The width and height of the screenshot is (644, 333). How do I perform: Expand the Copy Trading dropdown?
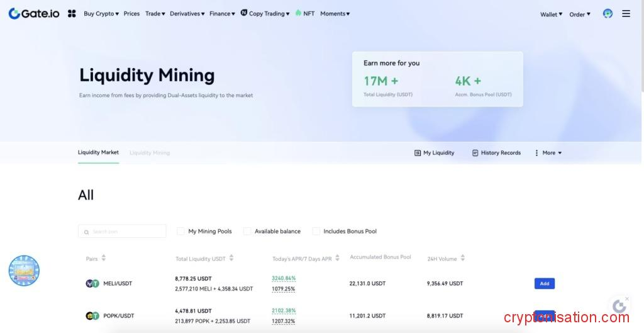[269, 14]
